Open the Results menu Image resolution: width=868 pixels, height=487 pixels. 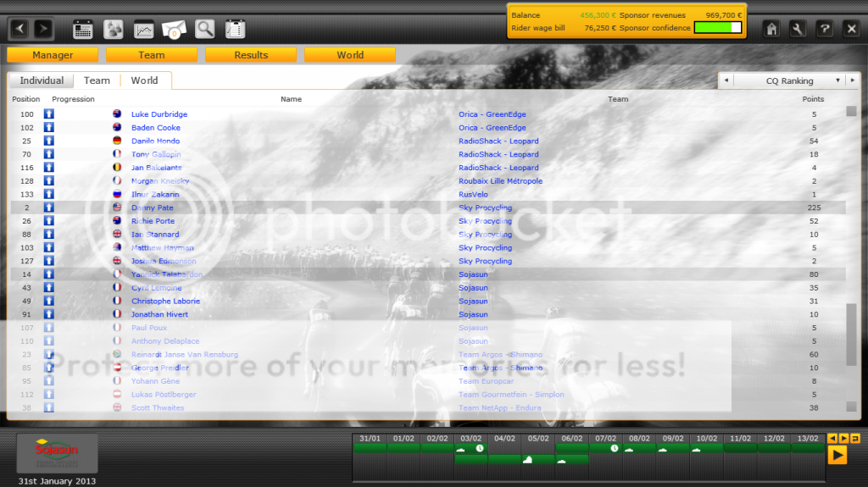[x=251, y=55]
